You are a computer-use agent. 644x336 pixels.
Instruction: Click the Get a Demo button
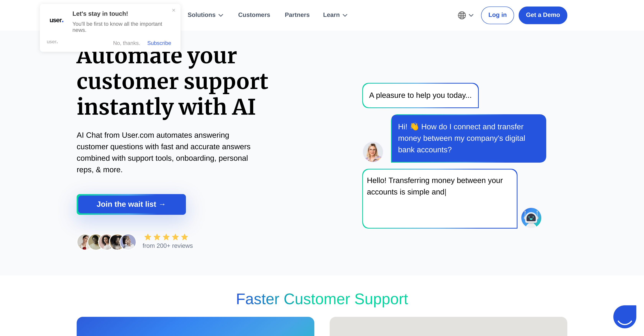543,15
